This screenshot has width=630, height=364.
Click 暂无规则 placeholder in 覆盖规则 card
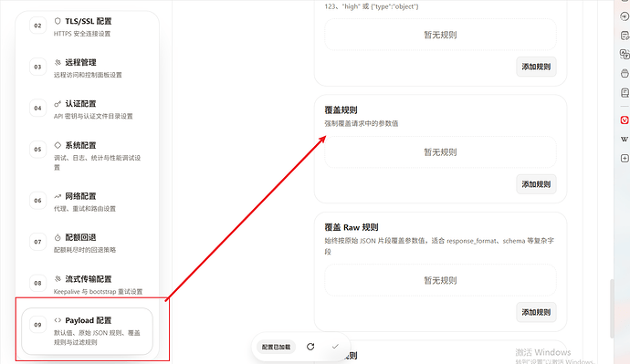click(x=440, y=152)
